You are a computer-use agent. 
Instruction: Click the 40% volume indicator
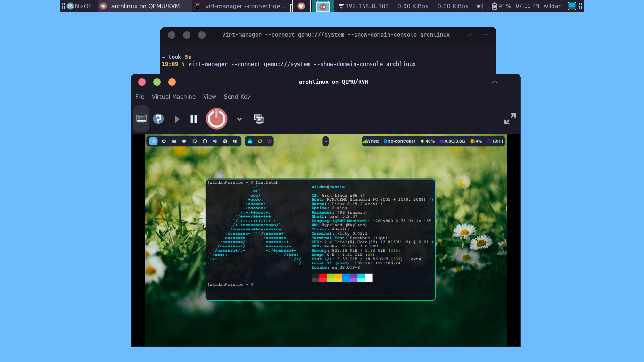coord(428,141)
